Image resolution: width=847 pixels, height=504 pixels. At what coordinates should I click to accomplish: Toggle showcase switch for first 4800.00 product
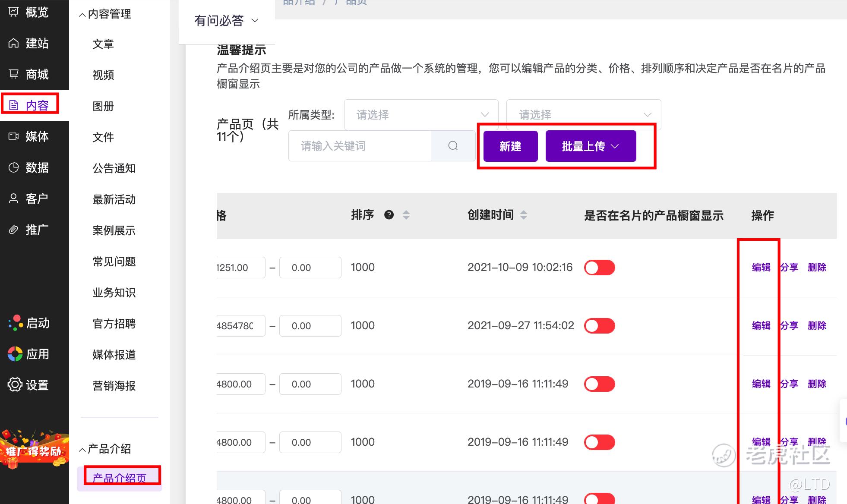pos(599,384)
